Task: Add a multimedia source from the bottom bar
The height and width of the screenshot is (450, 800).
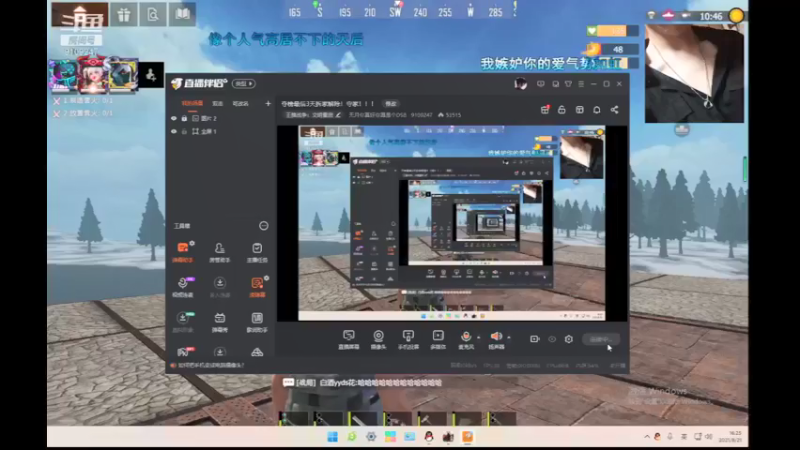Action: (x=438, y=339)
